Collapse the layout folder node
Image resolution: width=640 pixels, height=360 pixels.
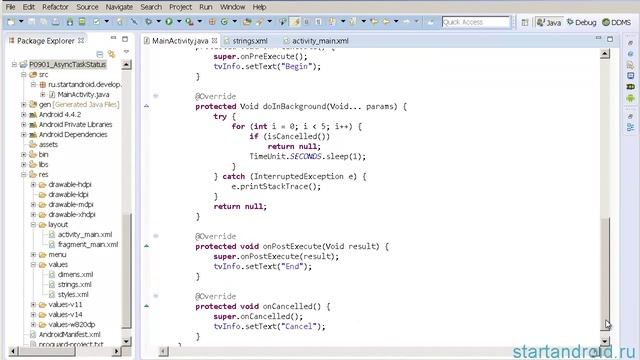(33, 224)
